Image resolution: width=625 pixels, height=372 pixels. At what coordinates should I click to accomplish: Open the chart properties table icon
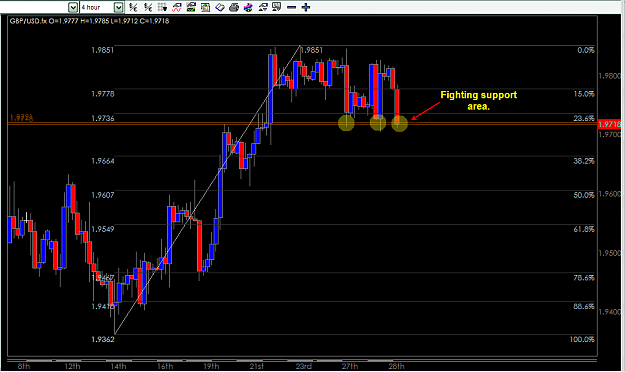205,7
